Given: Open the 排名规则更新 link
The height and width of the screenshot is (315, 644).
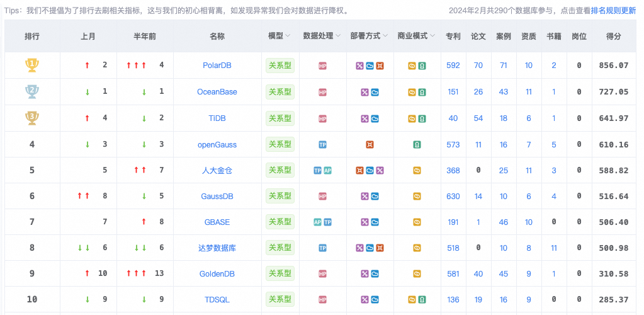Looking at the screenshot, I should (613, 11).
